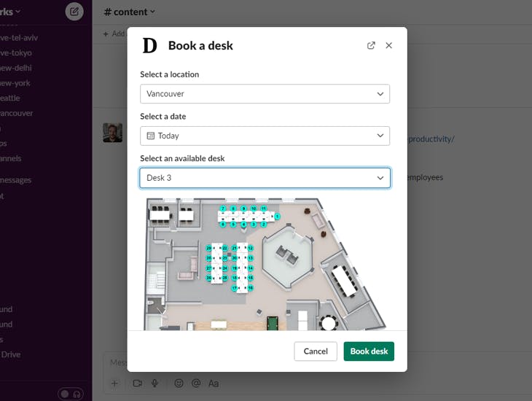The height and width of the screenshot is (401, 532).
Task: Click desk marker 21 on the floor plan
Action: pyautogui.click(x=234, y=248)
